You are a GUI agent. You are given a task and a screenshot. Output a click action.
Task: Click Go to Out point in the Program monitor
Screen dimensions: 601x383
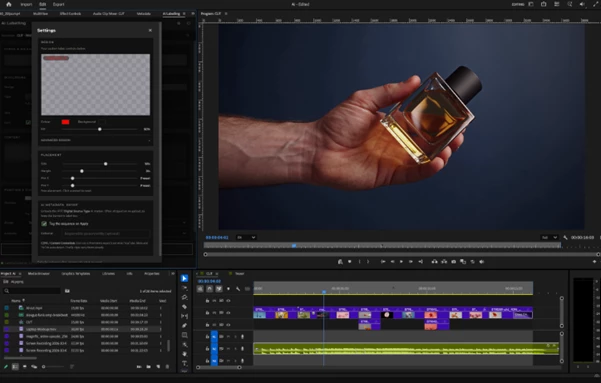point(420,261)
